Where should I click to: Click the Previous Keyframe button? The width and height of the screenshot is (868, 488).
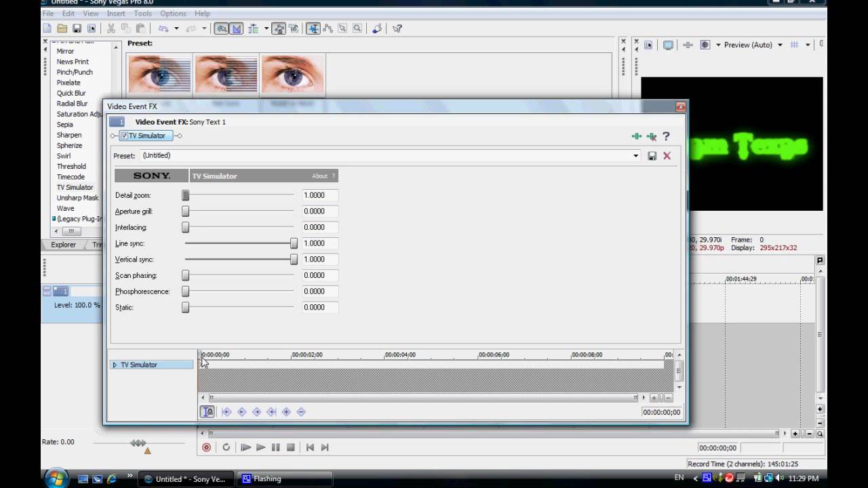point(241,411)
